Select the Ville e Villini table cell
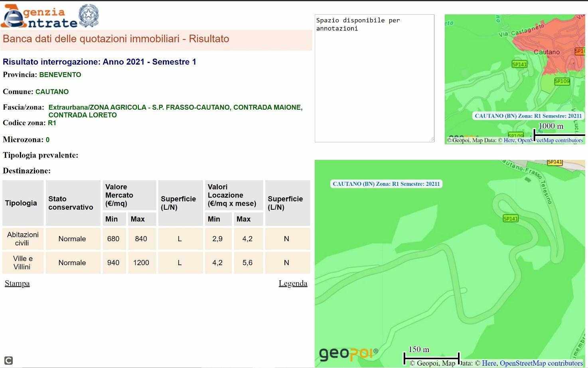 point(22,263)
